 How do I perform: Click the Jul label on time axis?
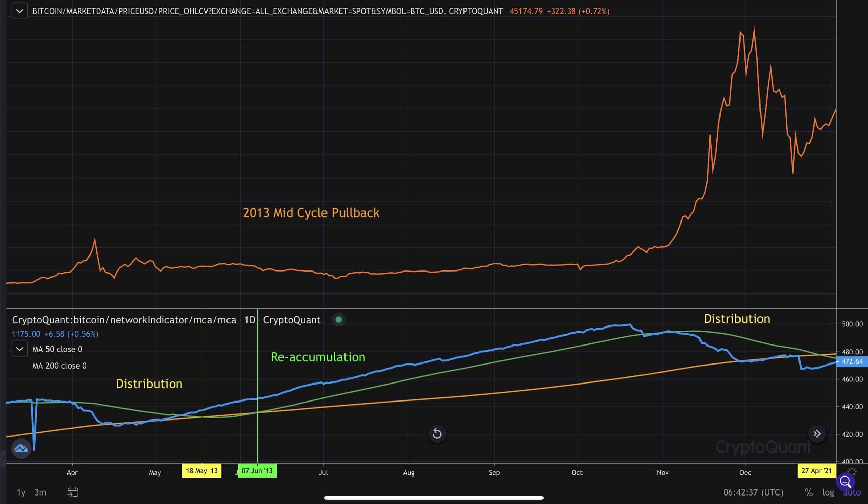[x=323, y=472]
